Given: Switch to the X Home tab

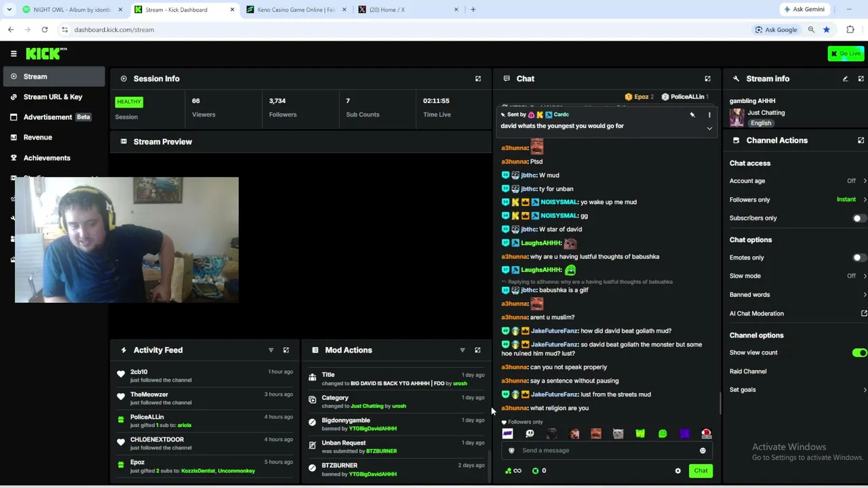Looking at the screenshot, I should coord(407,9).
